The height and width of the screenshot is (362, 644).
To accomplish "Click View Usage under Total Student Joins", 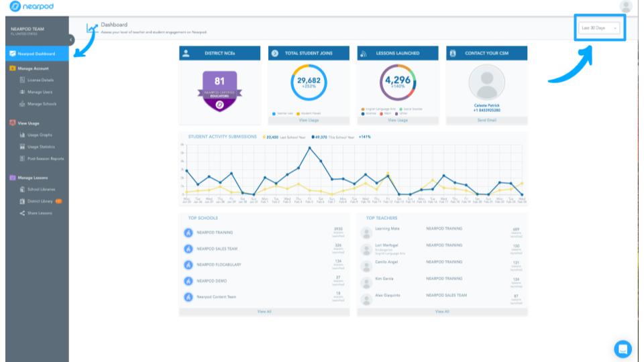I will coord(309,120).
